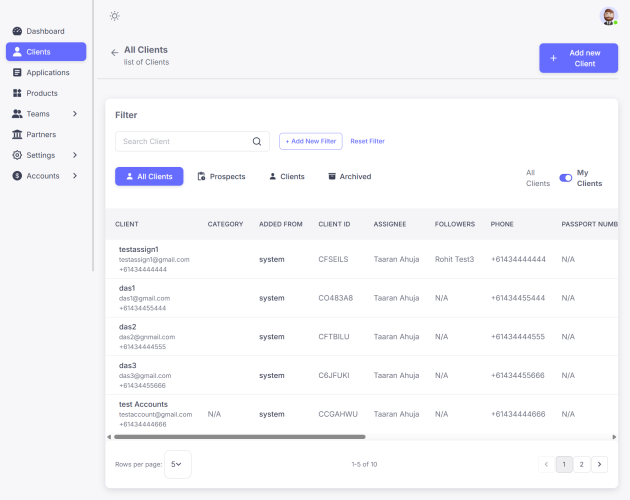The height and width of the screenshot is (500, 630).
Task: Click the box icon beside Archived tab
Action: tap(332, 176)
